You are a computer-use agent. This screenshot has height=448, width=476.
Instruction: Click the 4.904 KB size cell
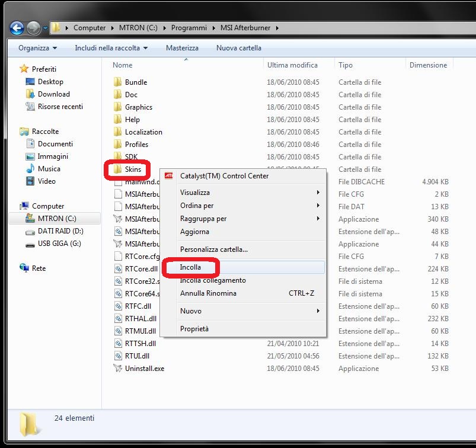tap(435, 181)
